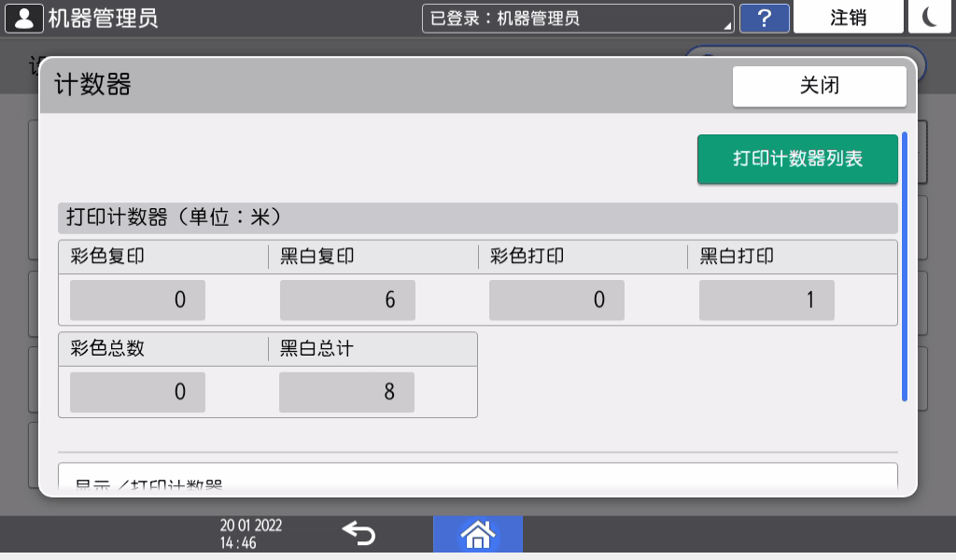Expand the 已登录：机器管理员 login status dropdown

pyautogui.click(x=577, y=16)
